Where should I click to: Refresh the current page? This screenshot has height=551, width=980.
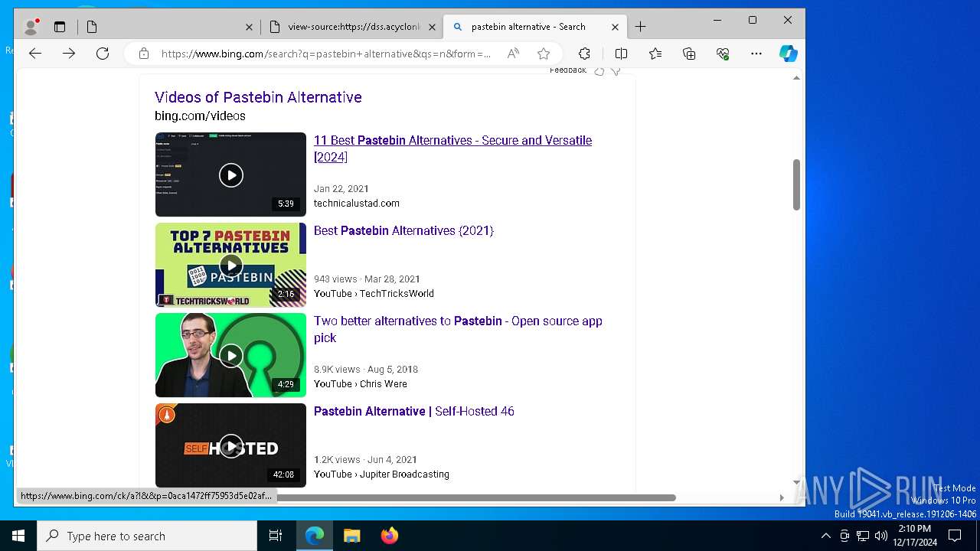click(103, 54)
